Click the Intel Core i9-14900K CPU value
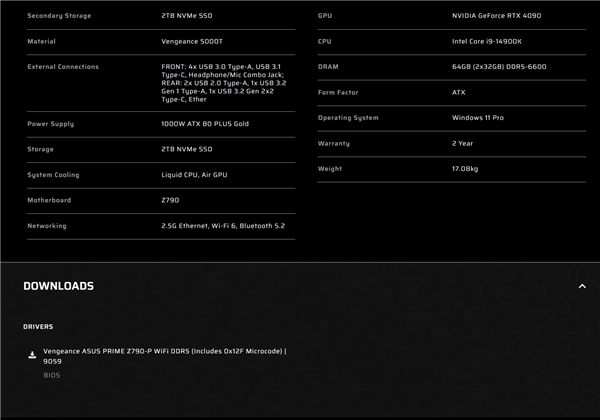Viewport: 600px width, 420px height. tap(486, 42)
